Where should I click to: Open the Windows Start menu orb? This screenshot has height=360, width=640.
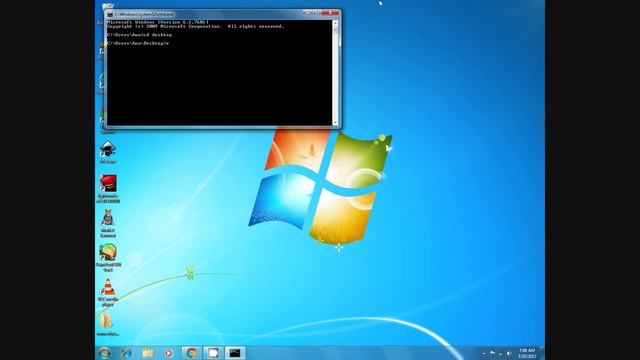tap(104, 353)
